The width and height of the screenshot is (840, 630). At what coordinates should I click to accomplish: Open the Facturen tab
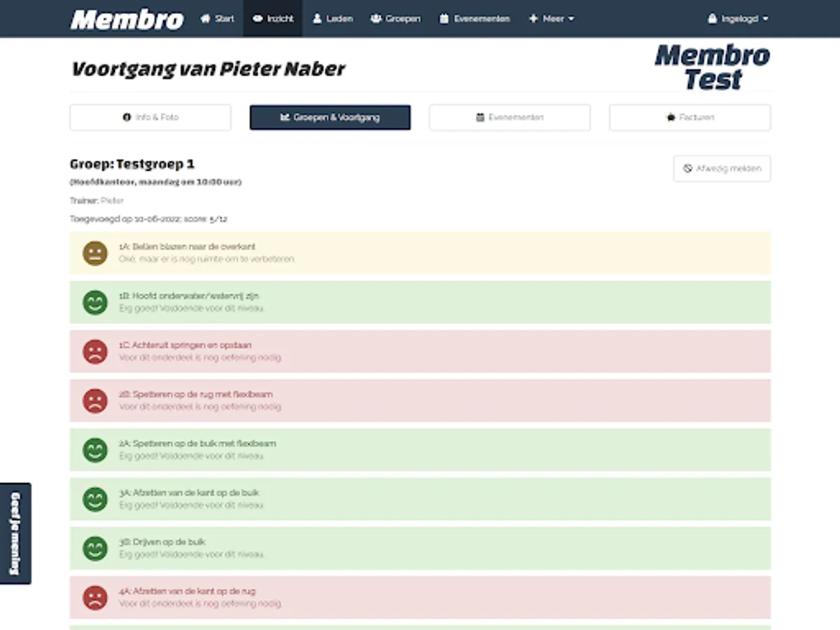pos(689,118)
